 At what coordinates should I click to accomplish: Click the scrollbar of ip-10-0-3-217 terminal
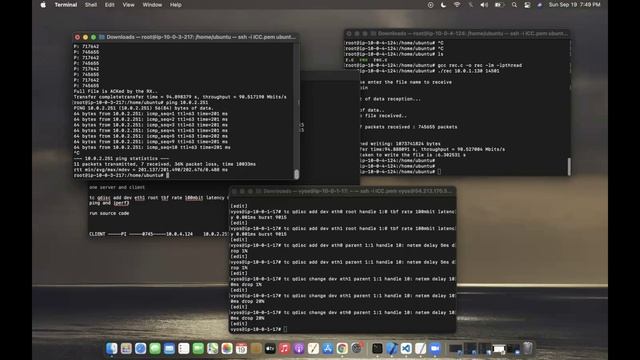[x=296, y=174]
